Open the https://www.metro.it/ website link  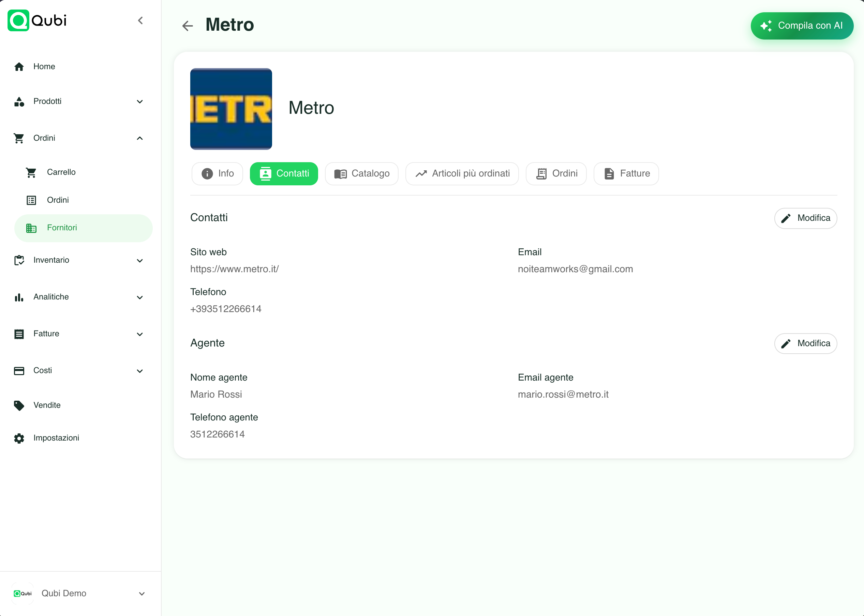(235, 269)
